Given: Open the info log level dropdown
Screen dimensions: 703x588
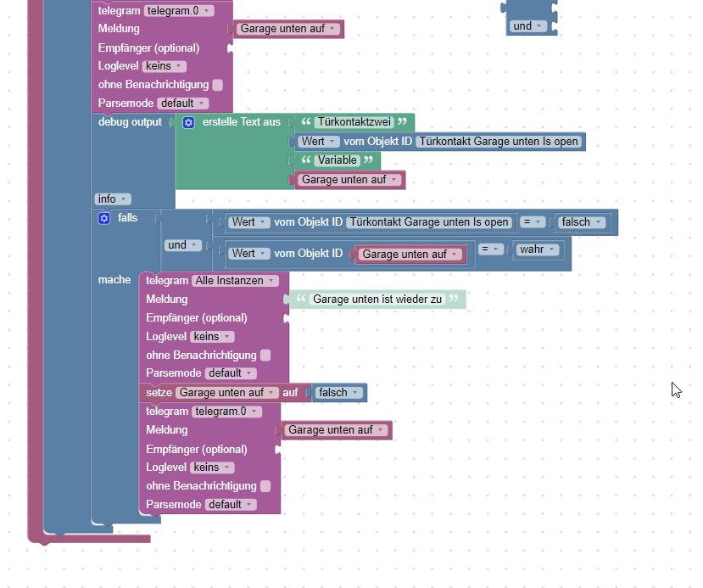Looking at the screenshot, I should click(x=112, y=199).
